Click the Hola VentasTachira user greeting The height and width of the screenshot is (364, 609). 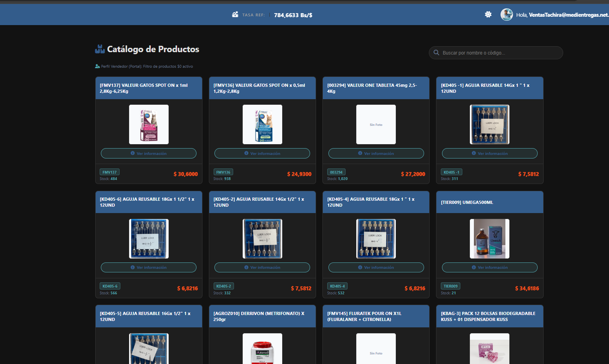click(562, 15)
